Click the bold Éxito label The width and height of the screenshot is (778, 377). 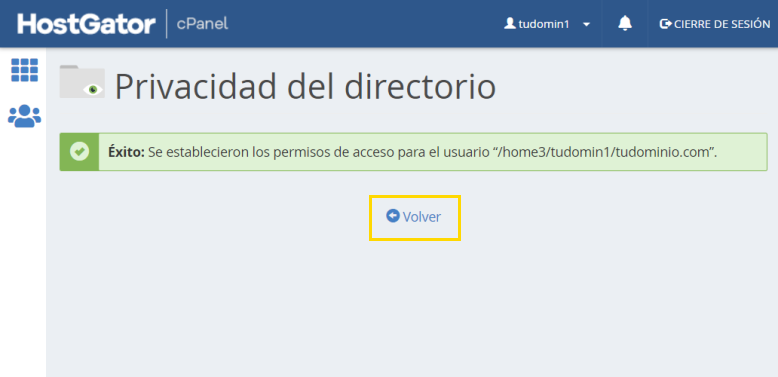pyautogui.click(x=126, y=152)
